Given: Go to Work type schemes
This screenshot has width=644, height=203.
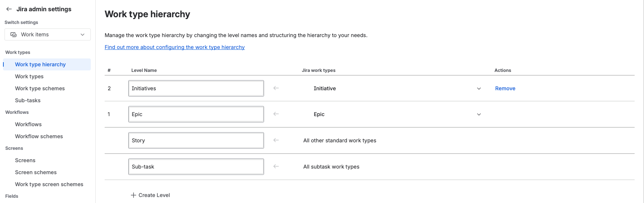Looking at the screenshot, I should (40, 88).
